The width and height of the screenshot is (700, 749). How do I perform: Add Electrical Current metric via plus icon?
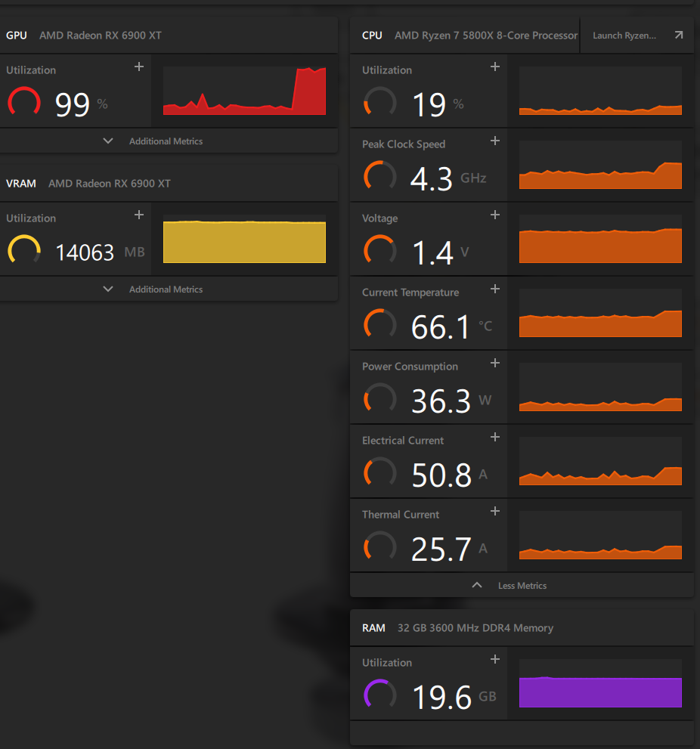pyautogui.click(x=495, y=437)
